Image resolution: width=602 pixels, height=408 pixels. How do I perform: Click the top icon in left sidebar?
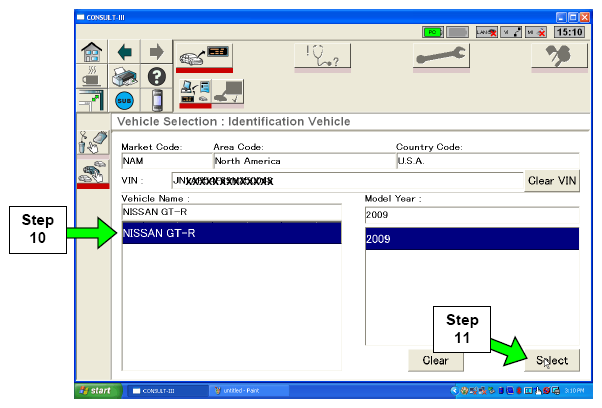(92, 142)
